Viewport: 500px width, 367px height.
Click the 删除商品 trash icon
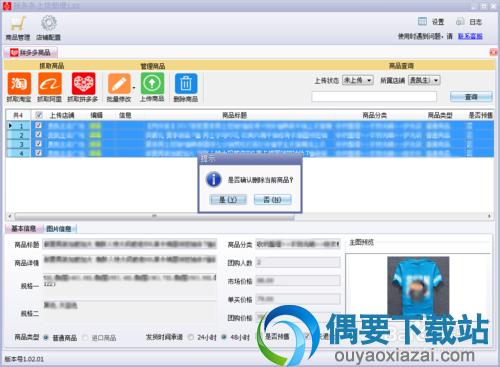click(x=186, y=84)
